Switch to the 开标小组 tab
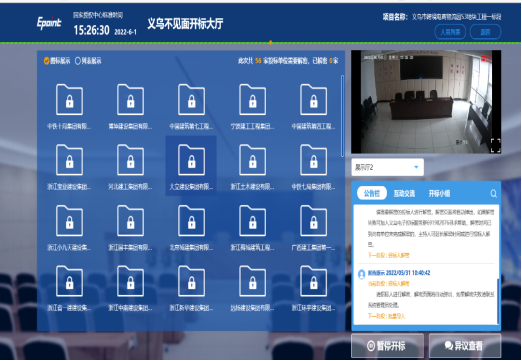Image resolution: width=522 pixels, height=361 pixels. pos(439,193)
